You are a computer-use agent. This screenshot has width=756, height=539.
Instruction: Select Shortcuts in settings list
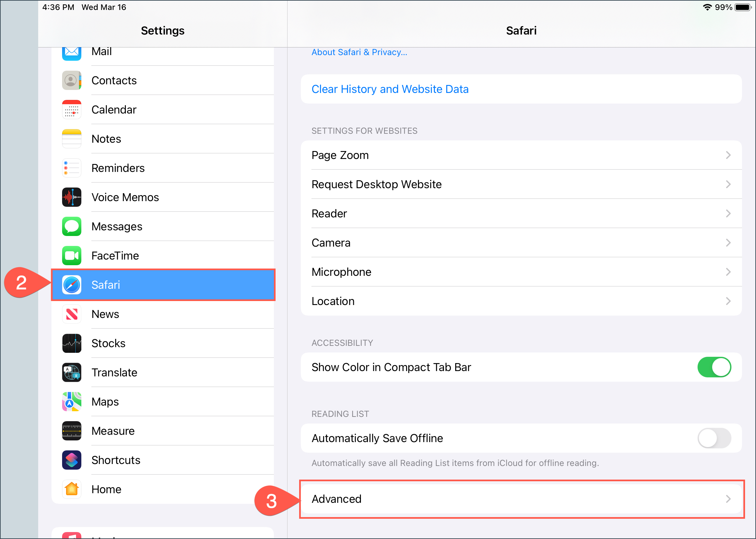pyautogui.click(x=163, y=460)
